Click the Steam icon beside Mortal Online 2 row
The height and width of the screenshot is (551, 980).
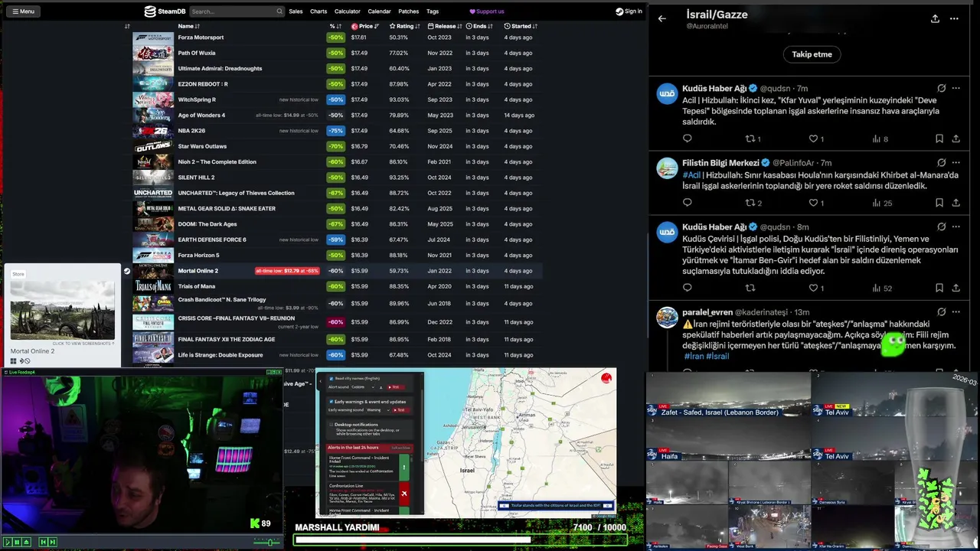pos(127,271)
